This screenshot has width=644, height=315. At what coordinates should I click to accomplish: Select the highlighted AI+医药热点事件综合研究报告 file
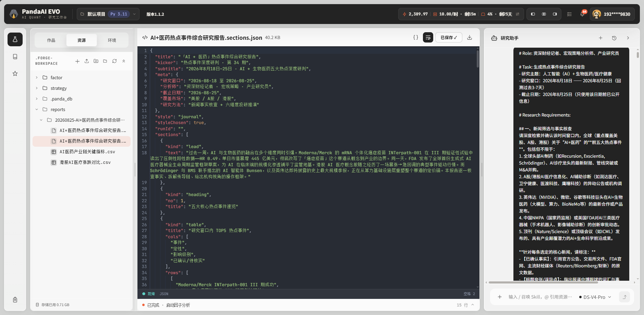(82, 141)
